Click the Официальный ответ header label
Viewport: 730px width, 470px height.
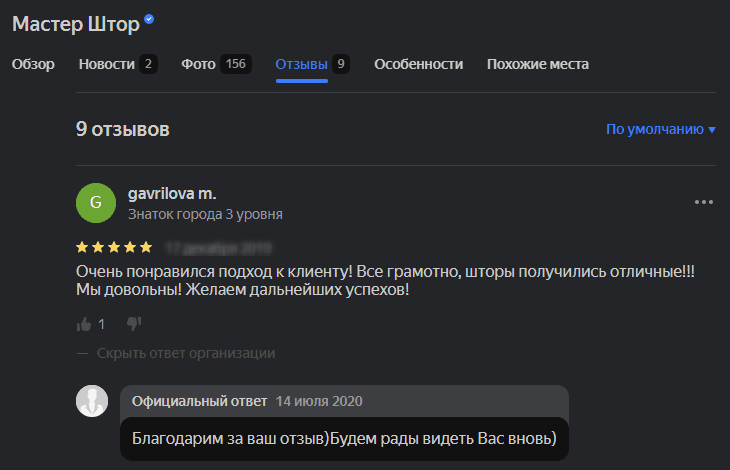pyautogui.click(x=199, y=401)
